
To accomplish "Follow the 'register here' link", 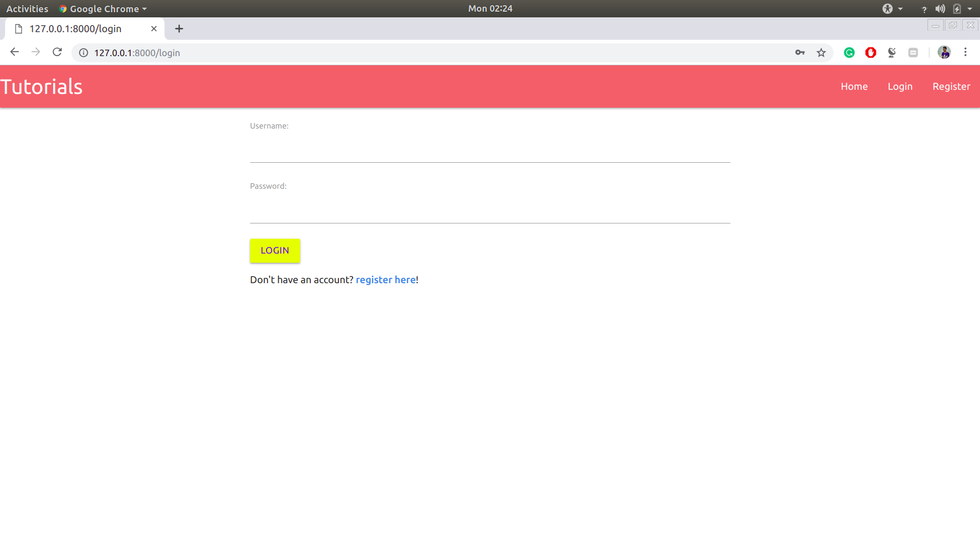I will pos(385,280).
